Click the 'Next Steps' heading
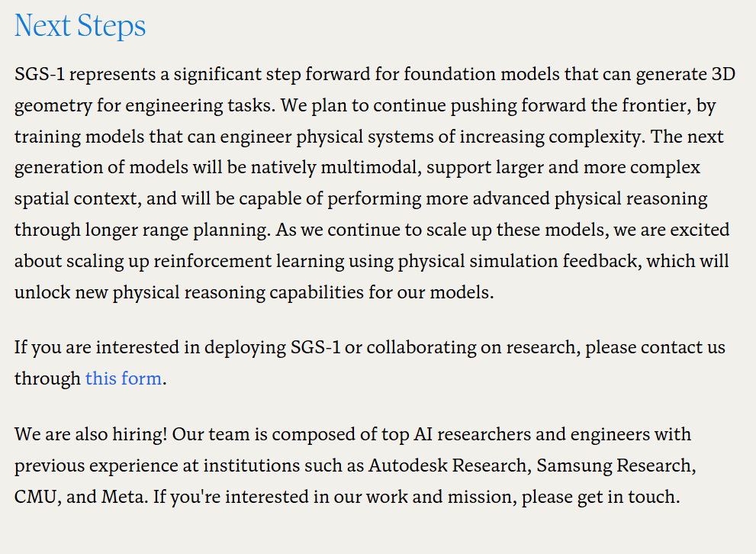 (80, 26)
